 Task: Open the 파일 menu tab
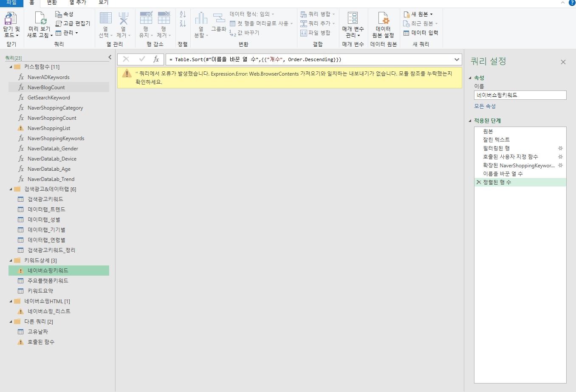[11, 3]
